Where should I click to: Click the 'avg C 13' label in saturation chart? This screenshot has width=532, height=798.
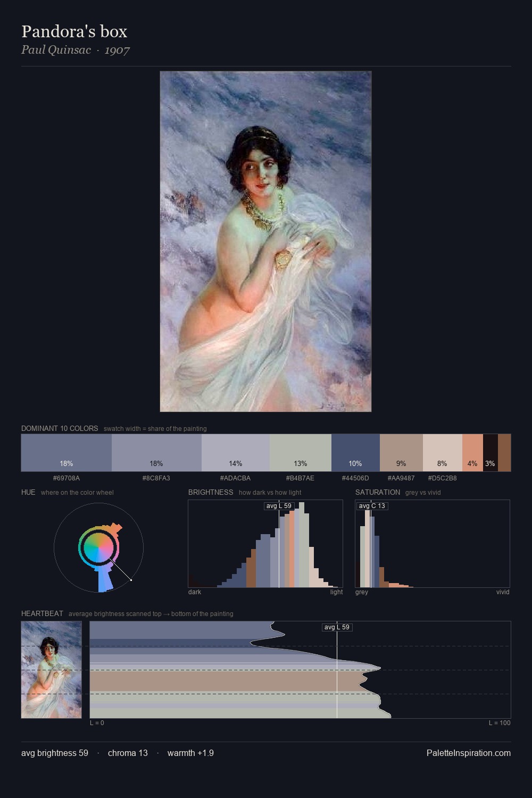point(372,506)
